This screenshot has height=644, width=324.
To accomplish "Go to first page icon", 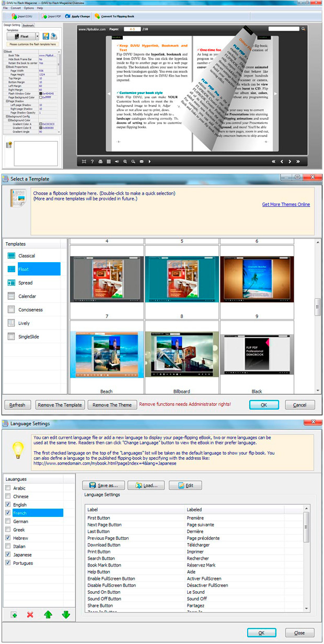I will [x=272, y=162].
